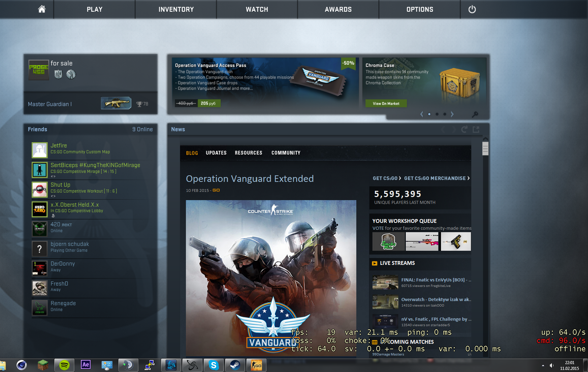Click the CS:GO taskbar icon
The width and height of the screenshot is (588, 372).
point(256,365)
